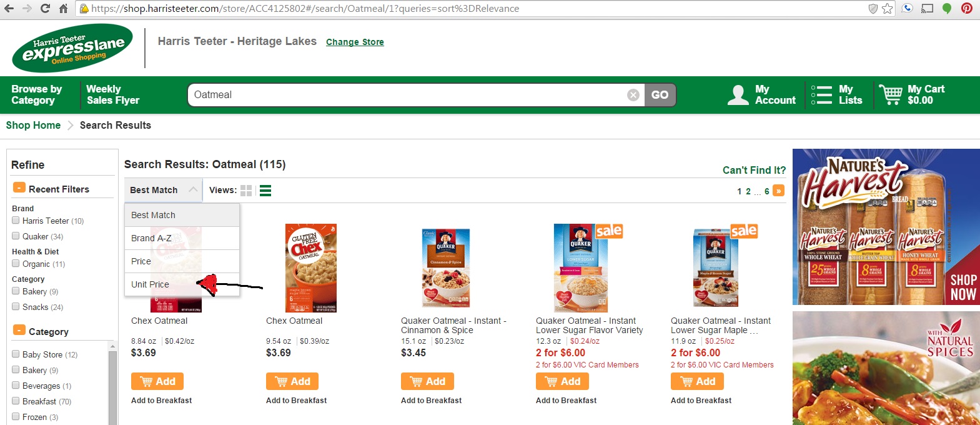Collapse the Recent Filters section
980x425 pixels.
(19, 188)
